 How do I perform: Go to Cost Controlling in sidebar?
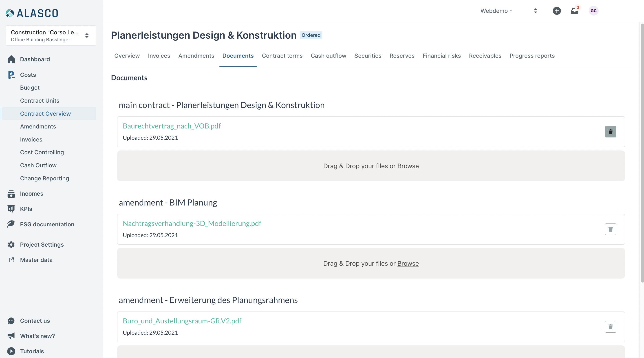coord(42,152)
